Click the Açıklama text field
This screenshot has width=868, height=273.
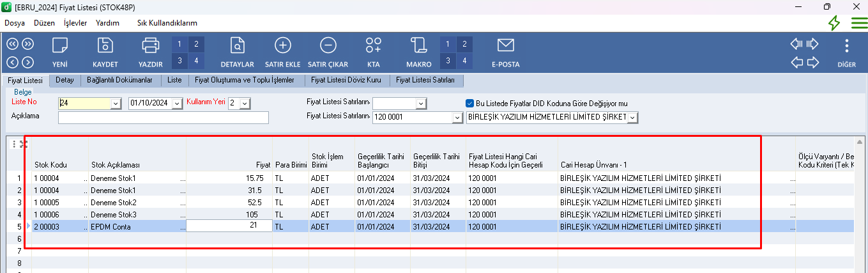pyautogui.click(x=163, y=118)
